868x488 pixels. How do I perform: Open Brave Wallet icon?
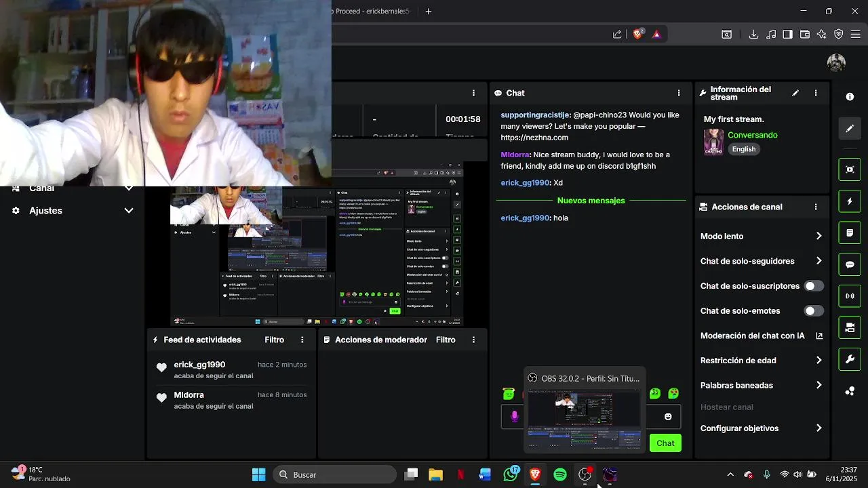point(805,34)
